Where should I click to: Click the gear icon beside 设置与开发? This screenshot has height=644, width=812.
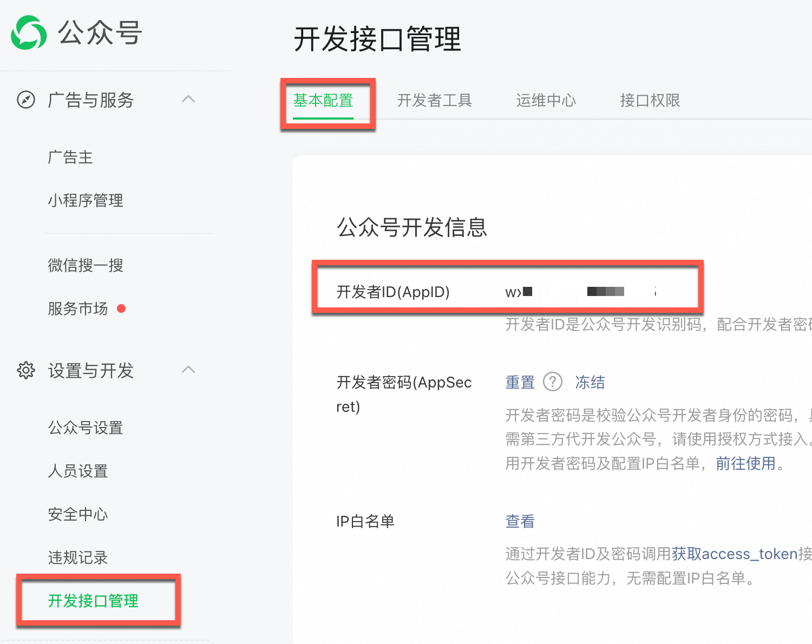pyautogui.click(x=26, y=371)
